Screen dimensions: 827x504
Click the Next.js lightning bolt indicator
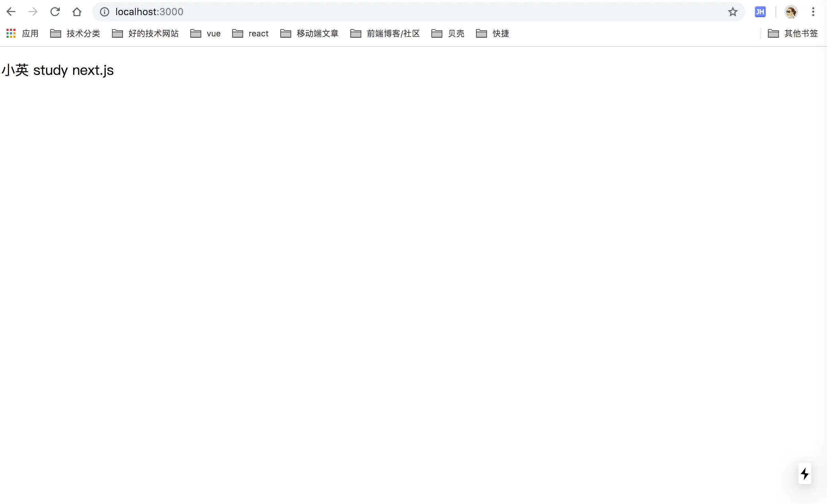click(804, 474)
